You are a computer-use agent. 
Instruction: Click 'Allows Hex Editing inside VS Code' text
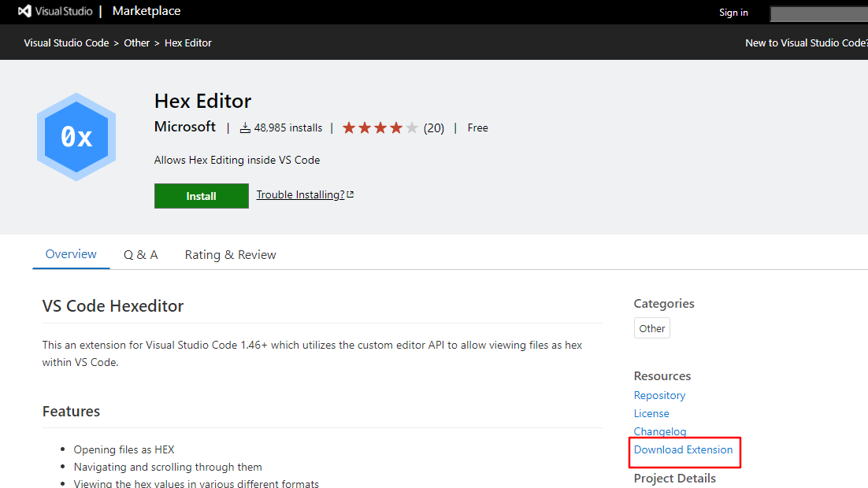pos(237,160)
